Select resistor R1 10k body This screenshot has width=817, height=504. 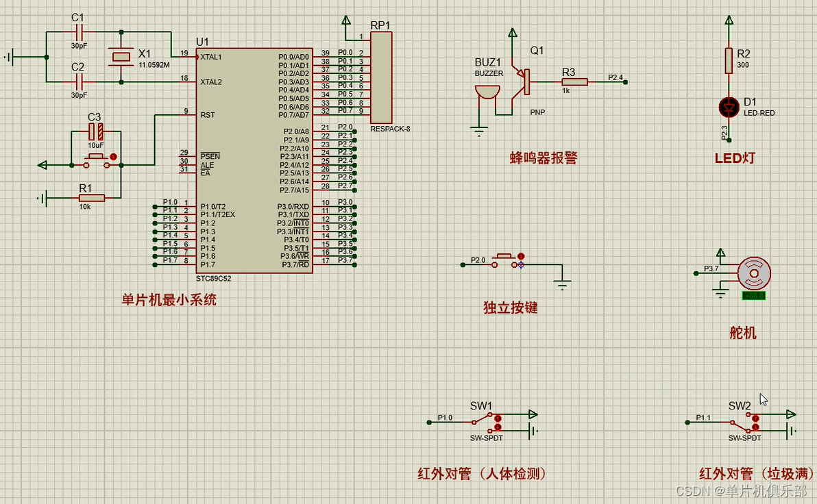(92, 198)
